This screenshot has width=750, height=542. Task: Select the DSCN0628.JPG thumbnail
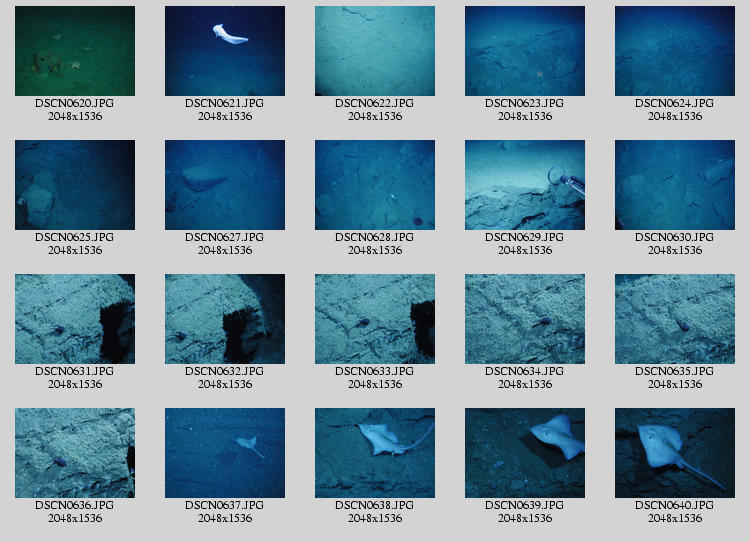point(375,185)
